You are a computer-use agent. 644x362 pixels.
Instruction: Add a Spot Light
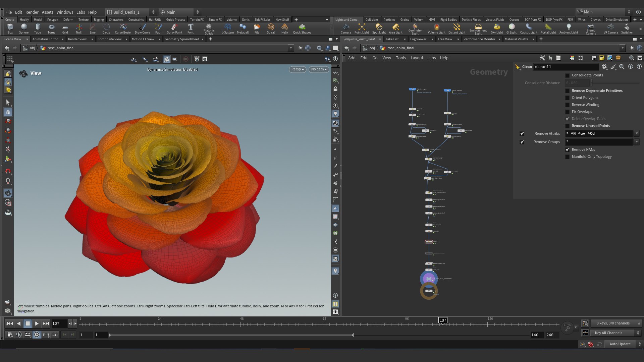379,28
